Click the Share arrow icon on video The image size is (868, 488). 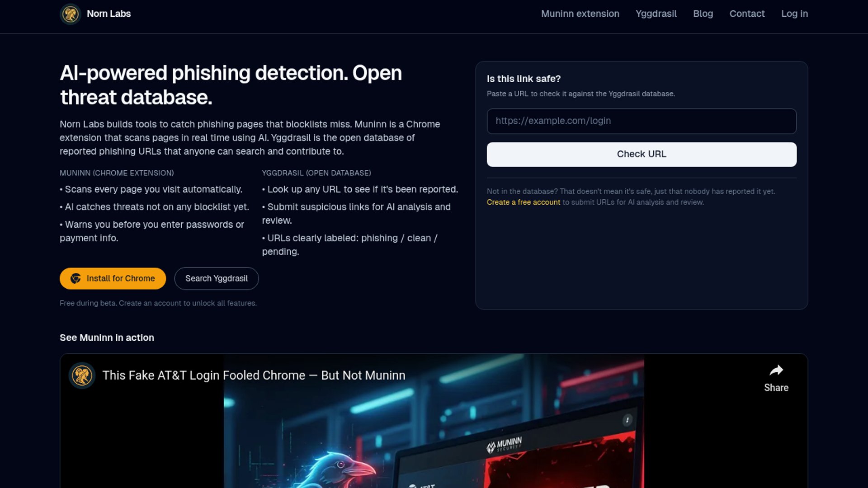coord(776,371)
